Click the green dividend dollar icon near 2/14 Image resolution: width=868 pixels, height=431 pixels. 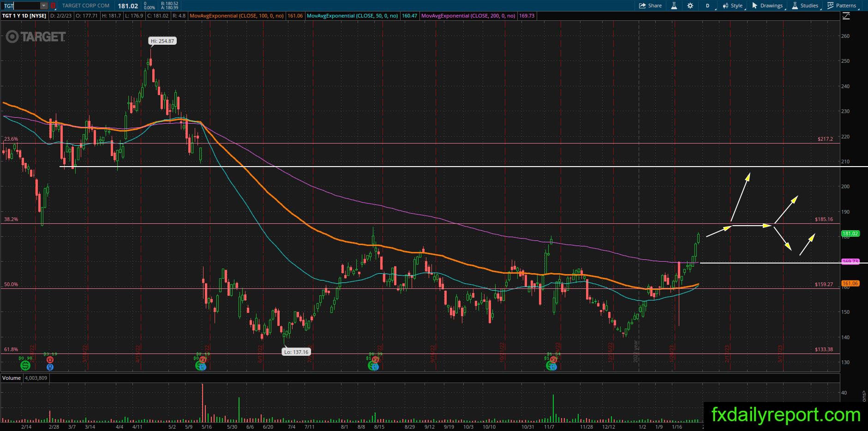25,365
